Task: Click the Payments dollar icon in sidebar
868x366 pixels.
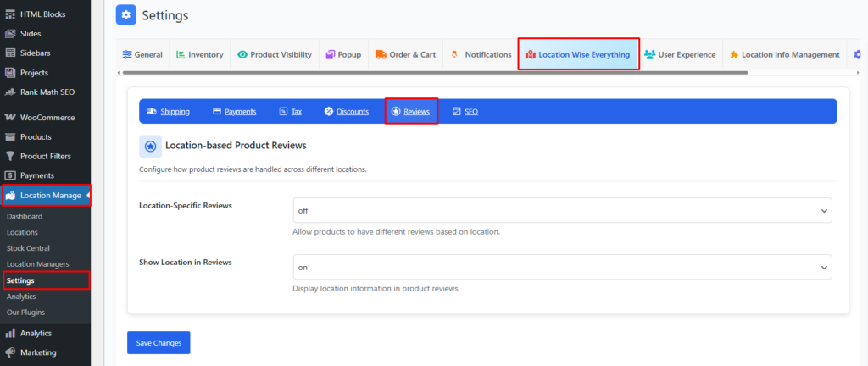Action: click(x=10, y=175)
